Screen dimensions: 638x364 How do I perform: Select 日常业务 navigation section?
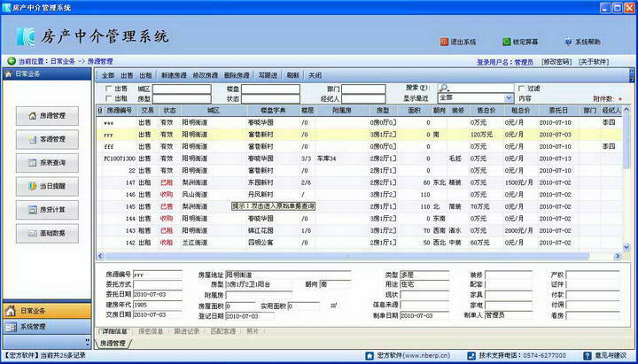(47, 311)
